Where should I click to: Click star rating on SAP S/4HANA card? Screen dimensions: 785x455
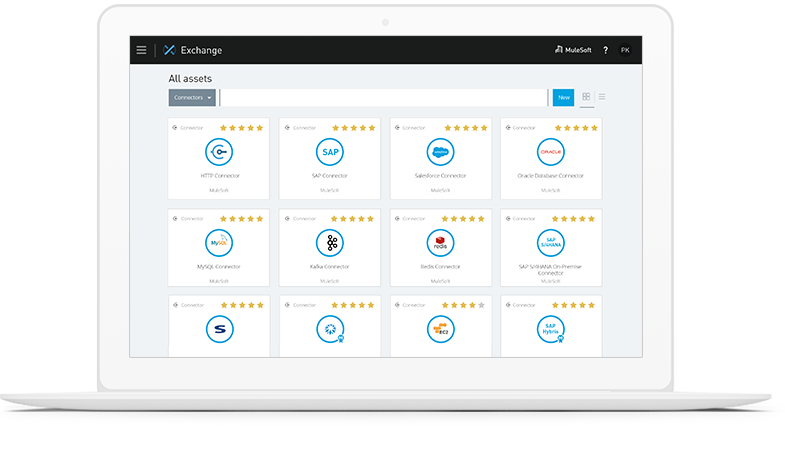click(577, 218)
